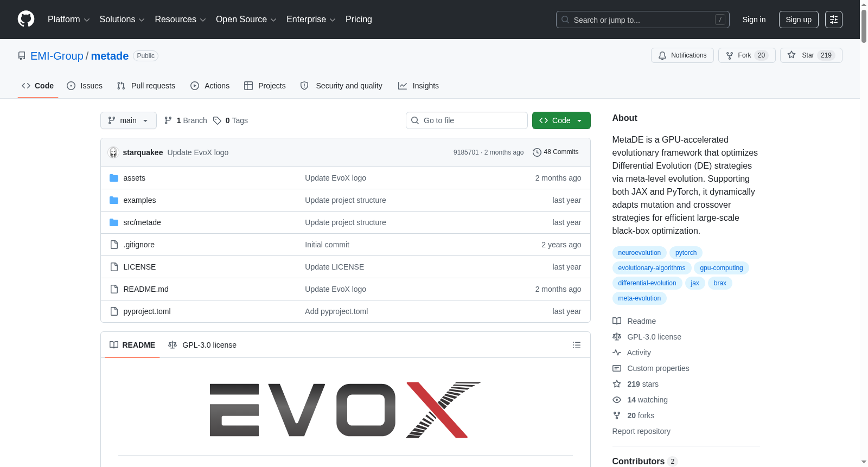The height and width of the screenshot is (467, 868).
Task: Click the neuroevolution topic tag
Action: click(640, 253)
